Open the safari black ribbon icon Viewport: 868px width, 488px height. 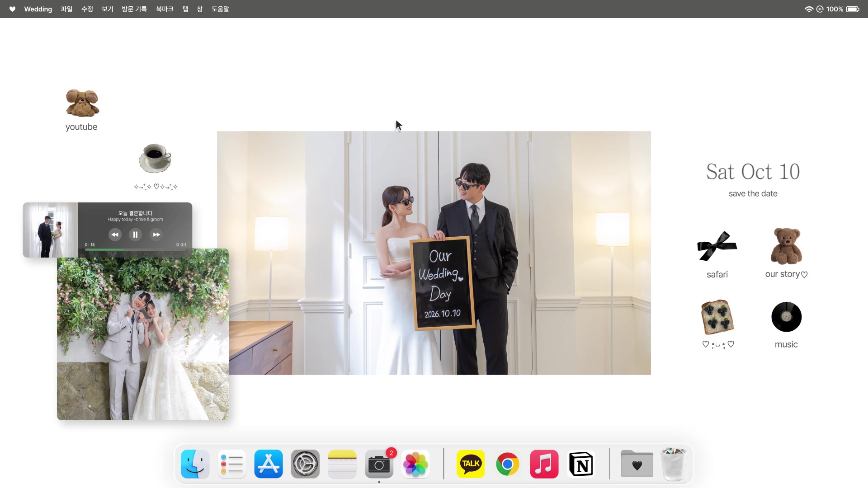(717, 246)
